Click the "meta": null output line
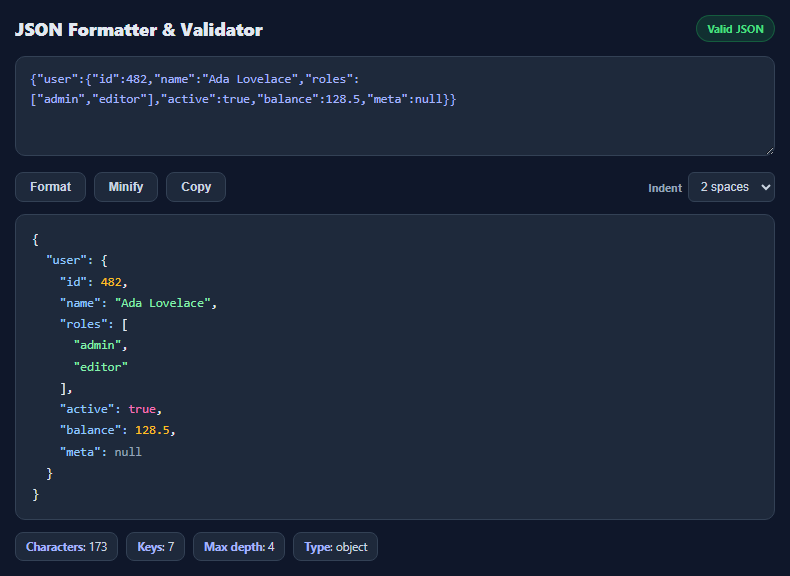The image size is (790, 576). (101, 452)
